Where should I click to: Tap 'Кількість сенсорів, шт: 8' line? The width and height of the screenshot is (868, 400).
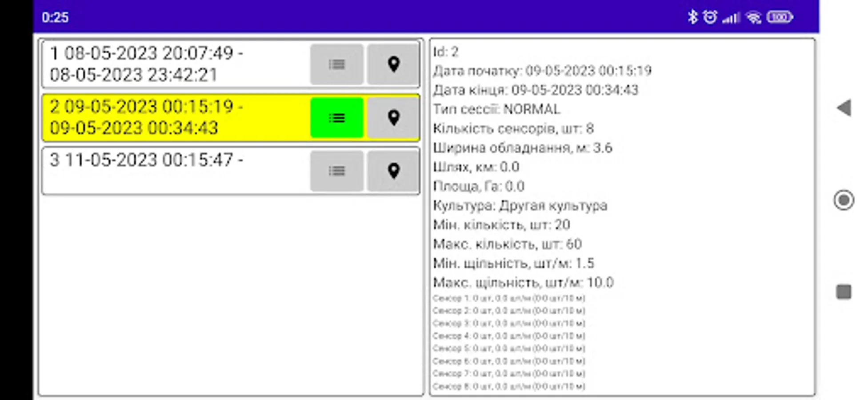tap(513, 128)
